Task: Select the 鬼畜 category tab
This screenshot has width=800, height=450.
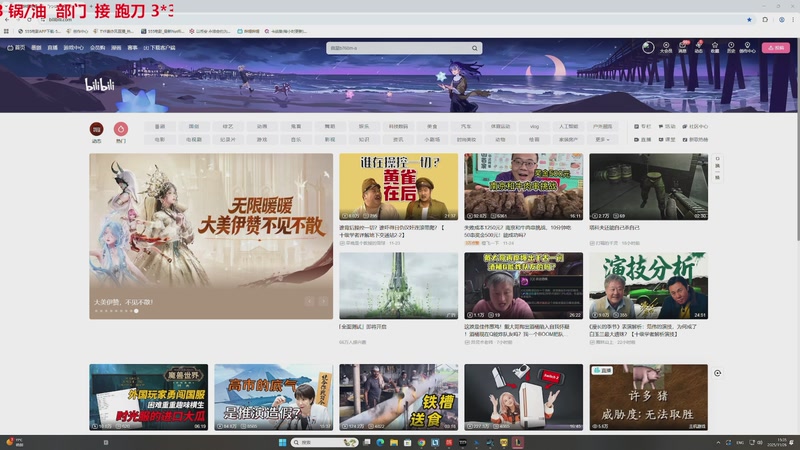Action: (296, 126)
